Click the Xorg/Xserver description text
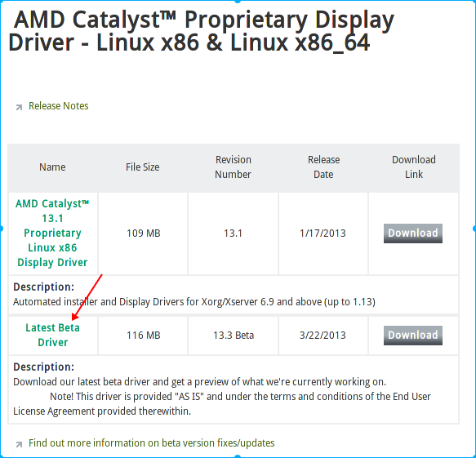The width and height of the screenshot is (476, 458). 194,302
